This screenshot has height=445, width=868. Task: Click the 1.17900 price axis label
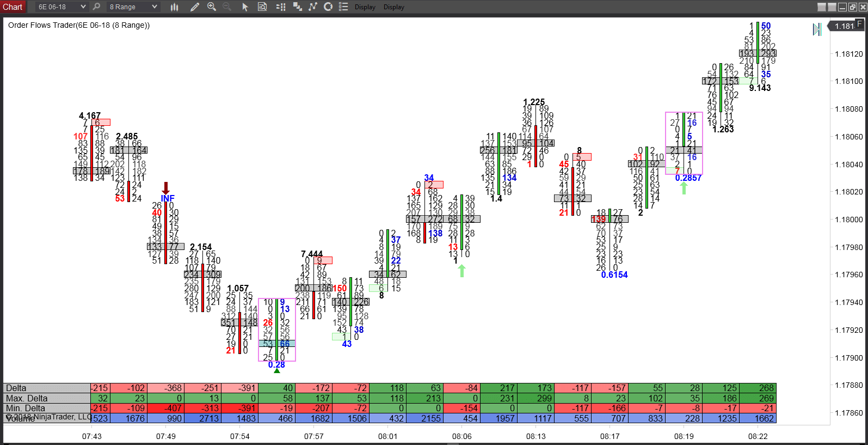[849, 358]
